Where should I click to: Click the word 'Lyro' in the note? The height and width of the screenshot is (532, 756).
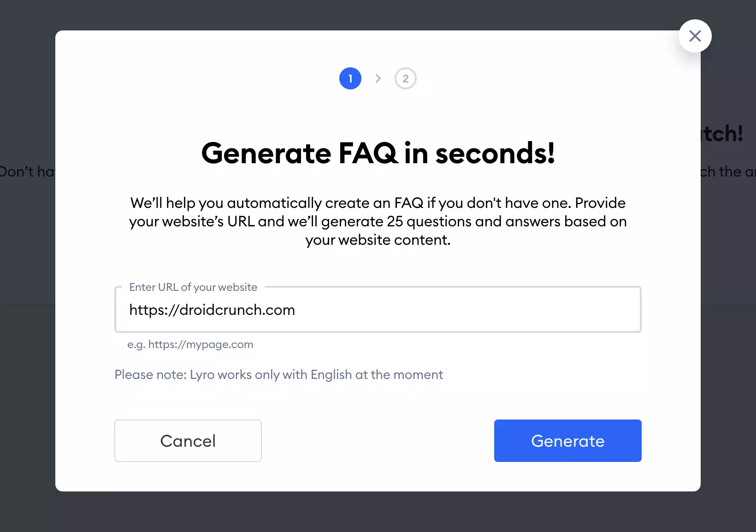point(202,374)
